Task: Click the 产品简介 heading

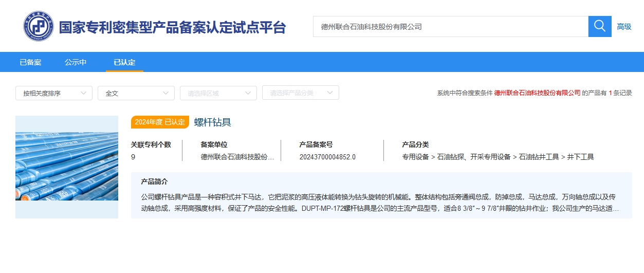Action: 154,182
